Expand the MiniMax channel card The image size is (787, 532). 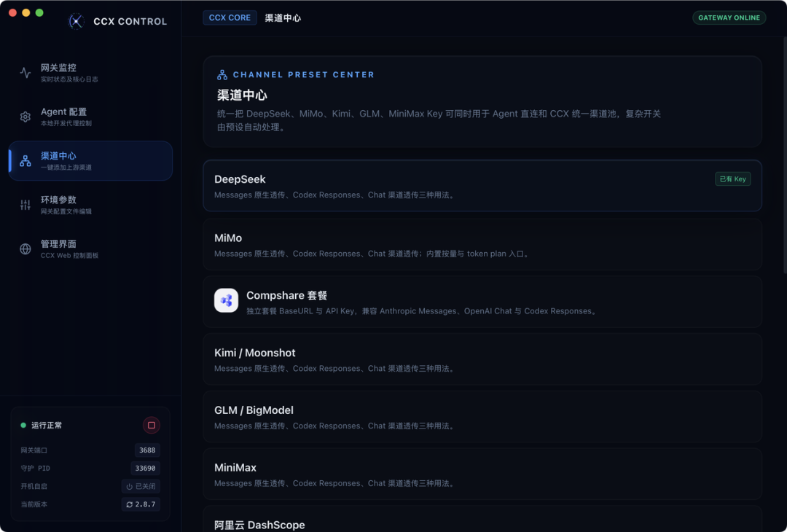coord(482,474)
